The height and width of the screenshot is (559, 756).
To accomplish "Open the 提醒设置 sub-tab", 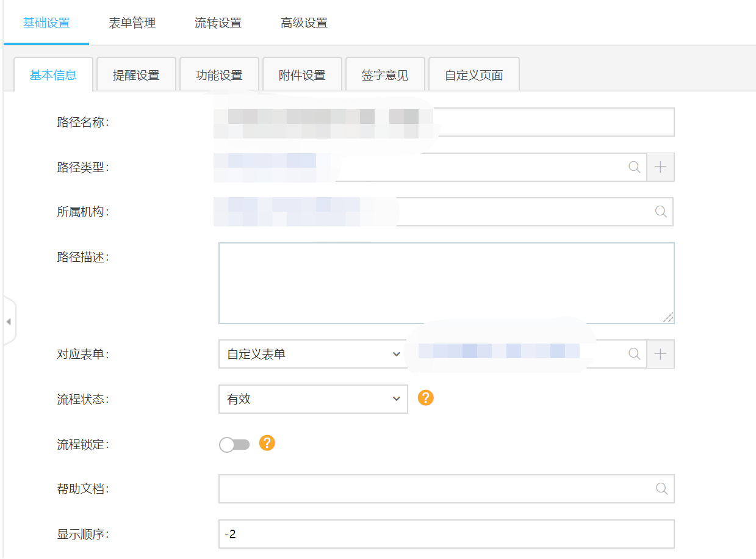I will tap(136, 76).
